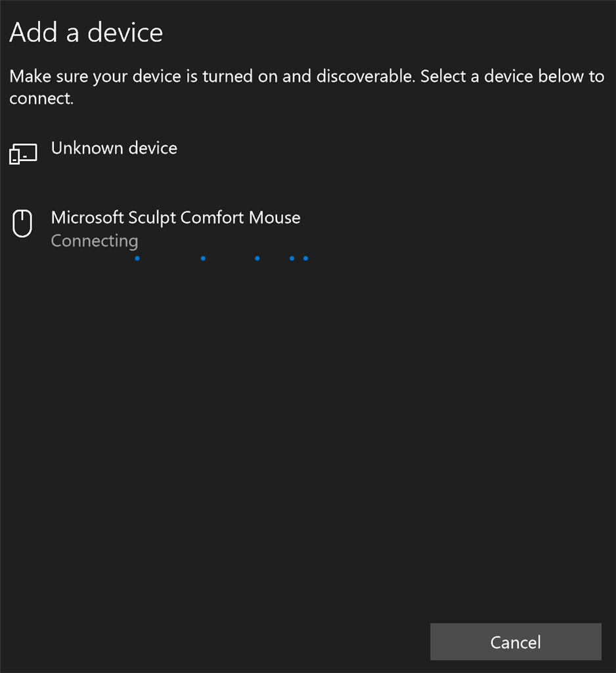Image resolution: width=616 pixels, height=673 pixels.
Task: Select Microsoft Sculpt Comfort Mouse in device list
Action: tap(308, 229)
